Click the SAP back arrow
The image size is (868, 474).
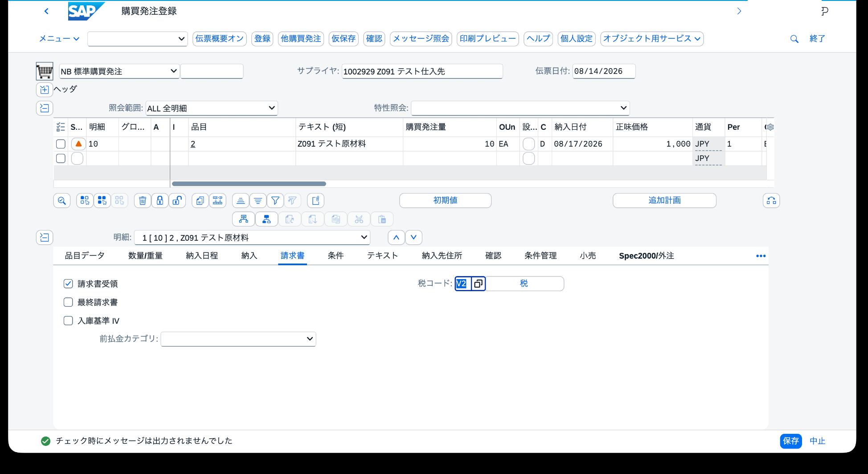tap(46, 11)
